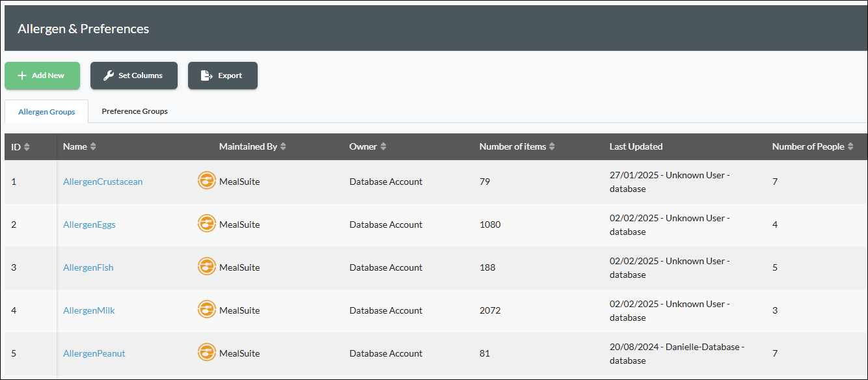Select the Allergen Groups tab
The width and height of the screenshot is (868, 380).
pos(47,112)
